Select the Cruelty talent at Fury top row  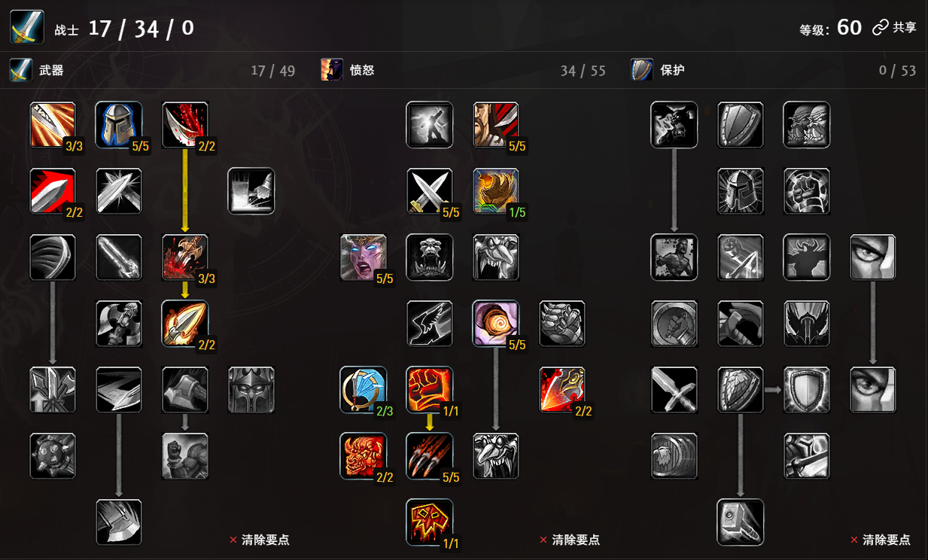[x=496, y=124]
